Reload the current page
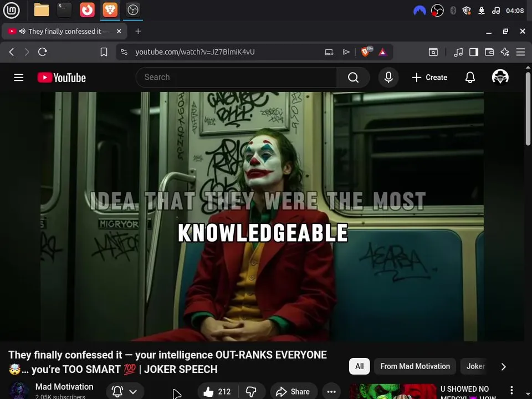This screenshot has width=532, height=399. click(x=43, y=52)
